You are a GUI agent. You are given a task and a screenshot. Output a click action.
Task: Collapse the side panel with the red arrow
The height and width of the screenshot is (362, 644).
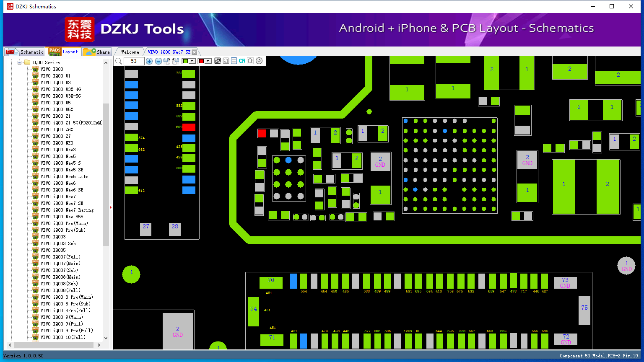111,207
